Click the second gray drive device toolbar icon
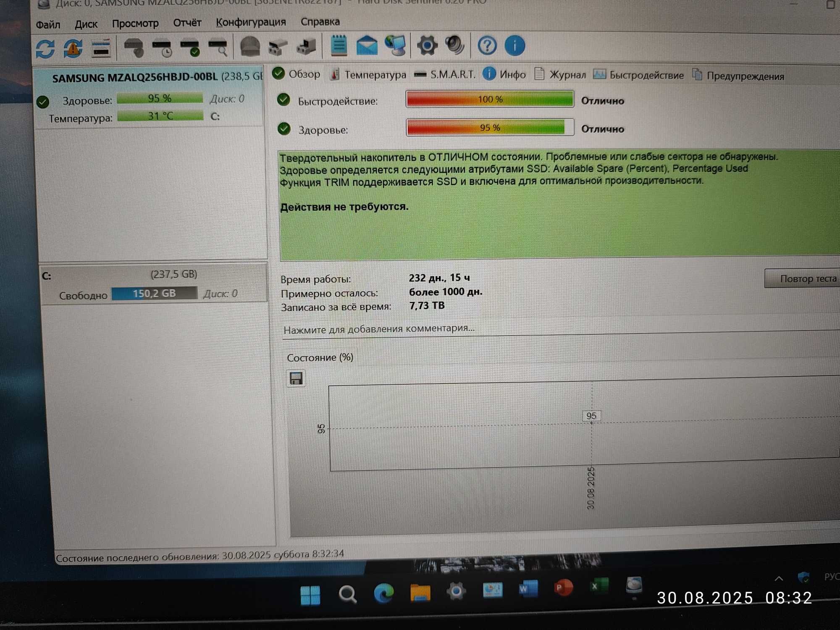Image resolution: width=840 pixels, height=630 pixels. (306, 47)
